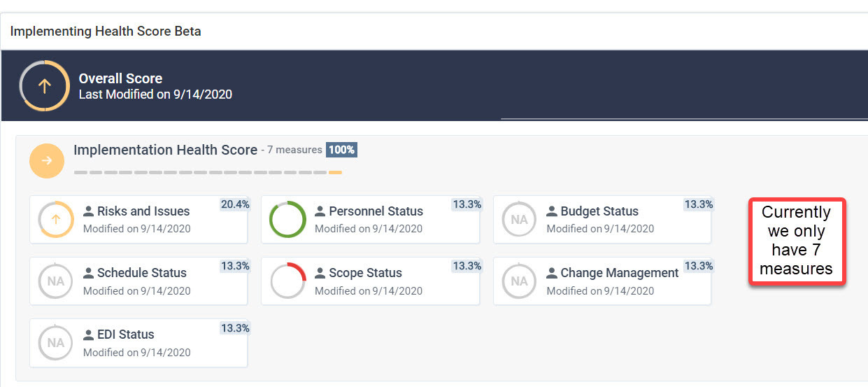The height and width of the screenshot is (387, 868).
Task: Click the 13.3% badge on EDI Status
Action: [234, 328]
